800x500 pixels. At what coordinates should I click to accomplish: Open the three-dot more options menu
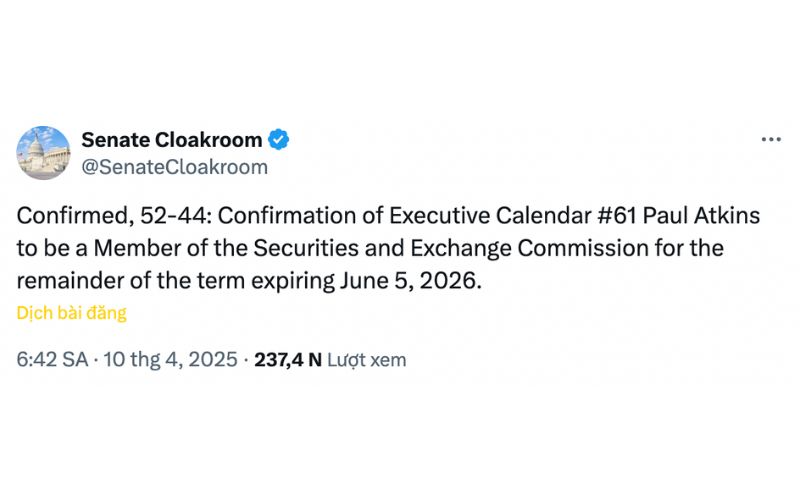(x=771, y=140)
